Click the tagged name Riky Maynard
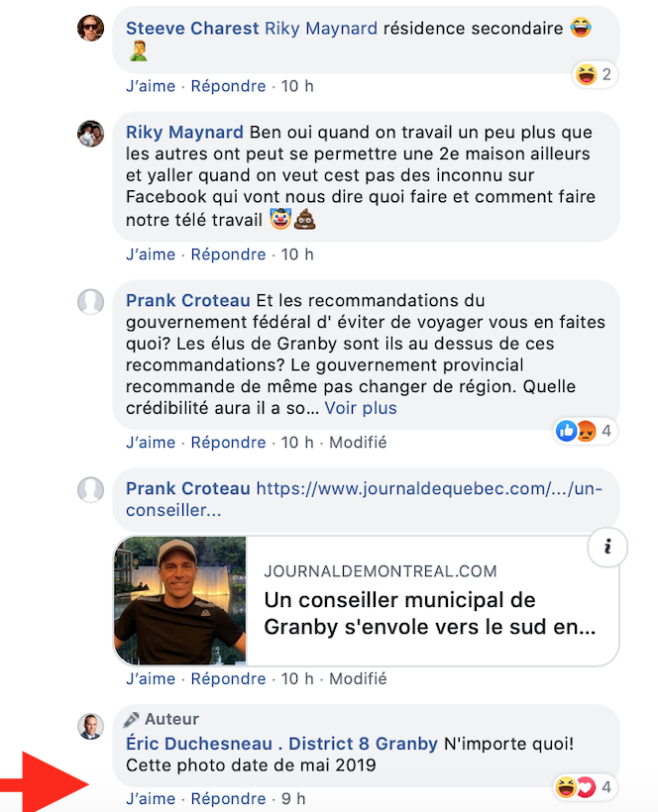The width and height of the screenshot is (658, 812). (x=321, y=29)
